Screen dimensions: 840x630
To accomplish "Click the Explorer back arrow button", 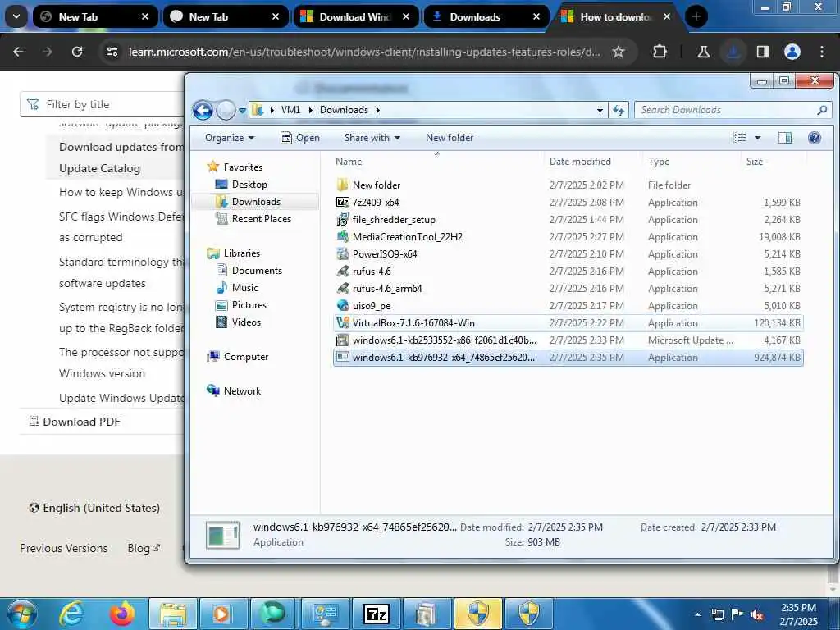I will (x=203, y=111).
